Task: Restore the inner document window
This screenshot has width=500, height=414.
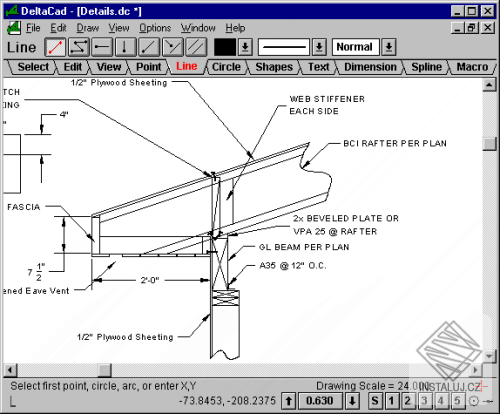Action: click(472, 28)
